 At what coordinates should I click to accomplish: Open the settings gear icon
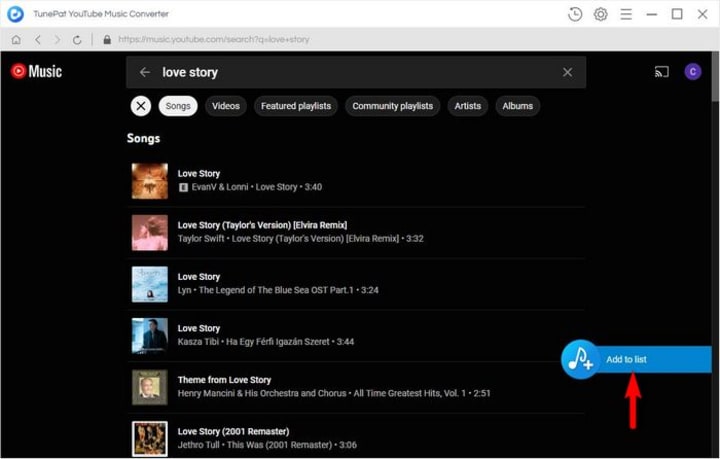(x=601, y=14)
